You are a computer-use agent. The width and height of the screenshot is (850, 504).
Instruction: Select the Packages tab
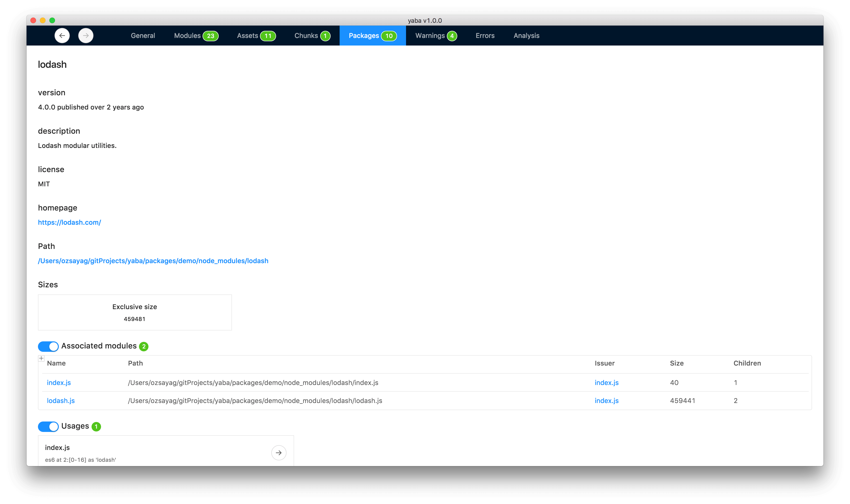(x=373, y=36)
